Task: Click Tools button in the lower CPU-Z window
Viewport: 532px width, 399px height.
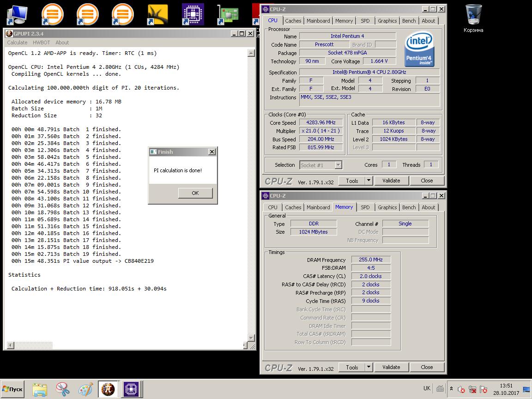Action: 352,367
